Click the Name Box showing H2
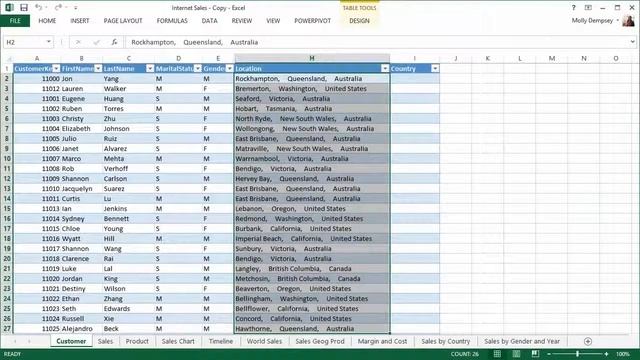The height and width of the screenshot is (360, 640). [24, 42]
